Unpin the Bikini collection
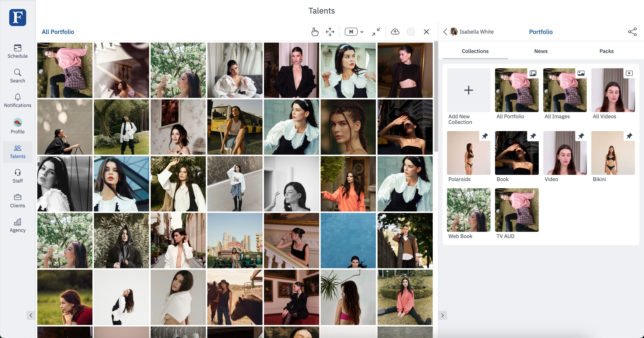This screenshot has height=338, width=644. pos(629,136)
